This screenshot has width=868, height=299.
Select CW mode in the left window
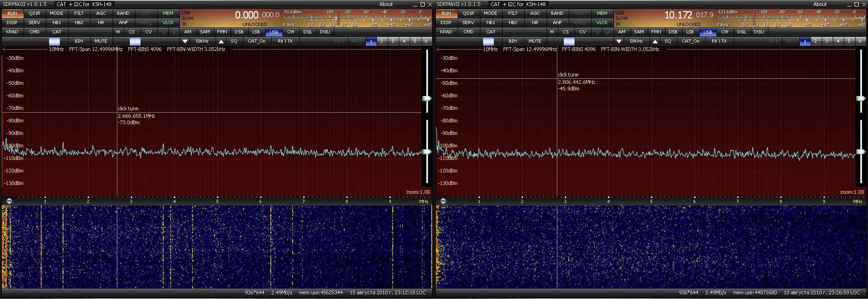click(291, 32)
